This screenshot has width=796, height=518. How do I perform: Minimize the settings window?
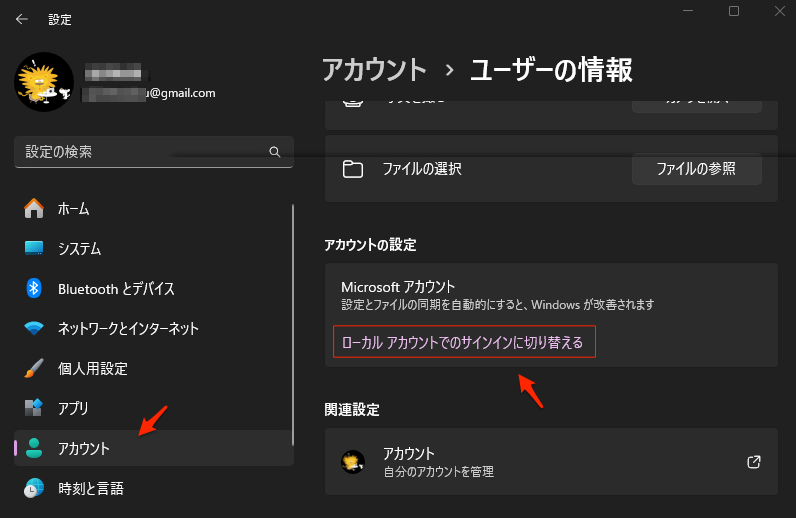688,11
